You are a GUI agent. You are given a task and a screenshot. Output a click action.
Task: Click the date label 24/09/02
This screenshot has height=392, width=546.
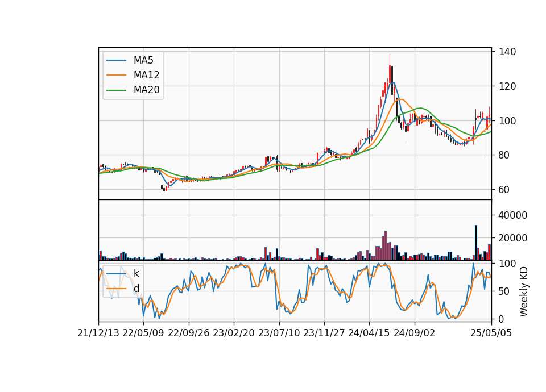[415, 333]
